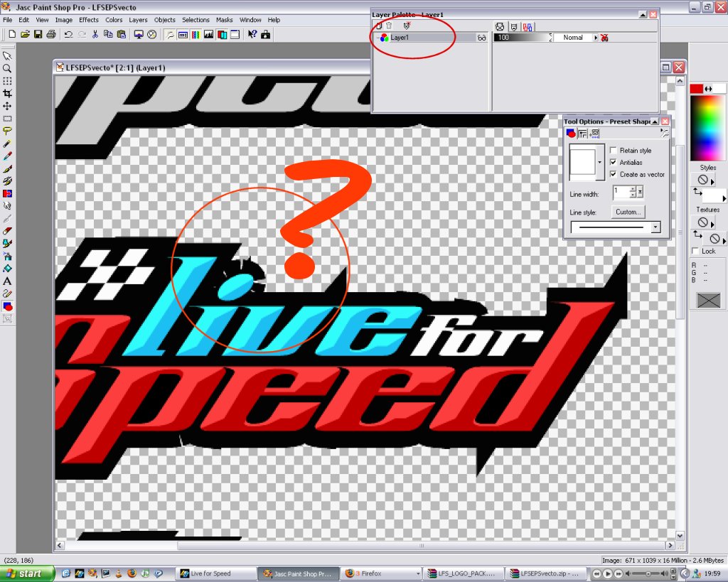Image resolution: width=728 pixels, height=582 pixels.
Task: Click the red foreground color swatch
Action: (x=697, y=89)
